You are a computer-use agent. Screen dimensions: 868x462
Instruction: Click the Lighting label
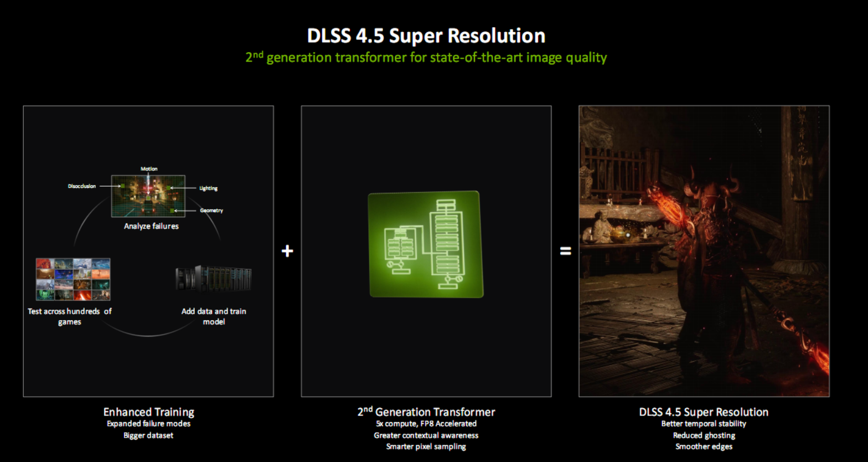(x=209, y=188)
